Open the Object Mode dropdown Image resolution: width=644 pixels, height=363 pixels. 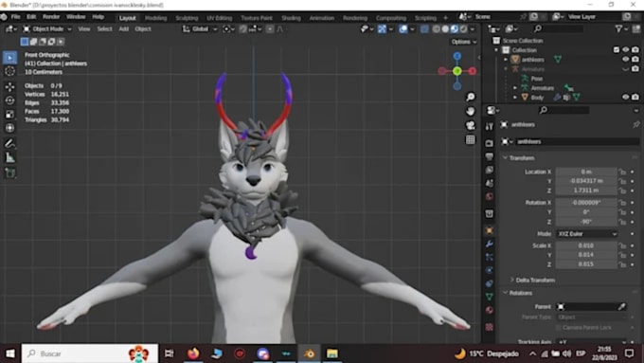(x=47, y=28)
